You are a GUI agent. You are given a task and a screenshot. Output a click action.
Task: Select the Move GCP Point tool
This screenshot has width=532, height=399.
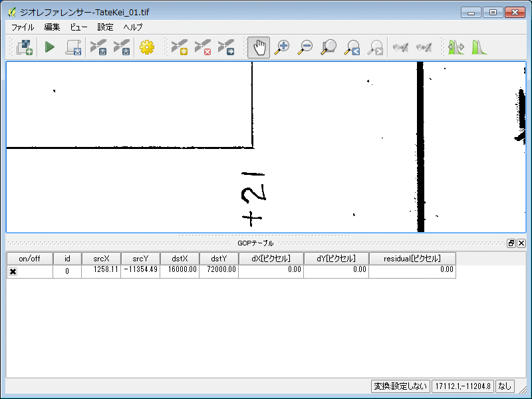pos(226,47)
